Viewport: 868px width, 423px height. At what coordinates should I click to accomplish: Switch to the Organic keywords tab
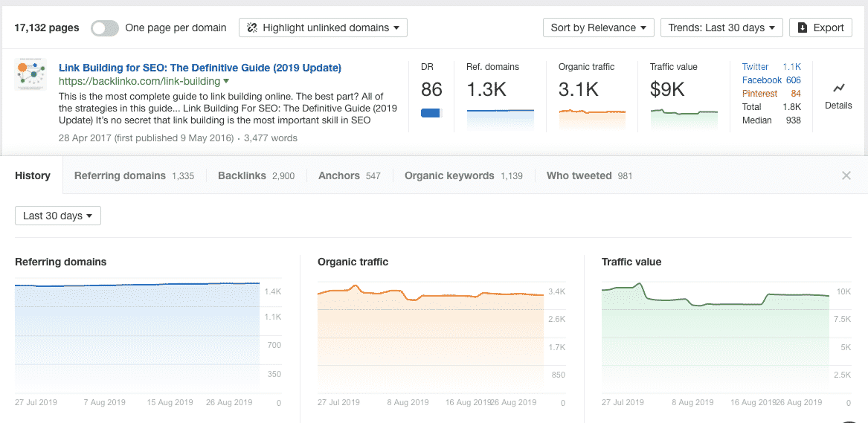463,176
